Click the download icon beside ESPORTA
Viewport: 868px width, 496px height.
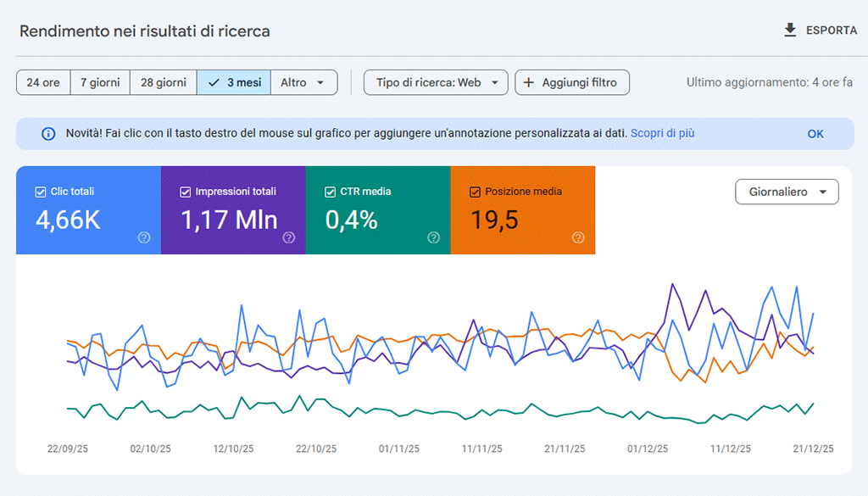tap(790, 31)
